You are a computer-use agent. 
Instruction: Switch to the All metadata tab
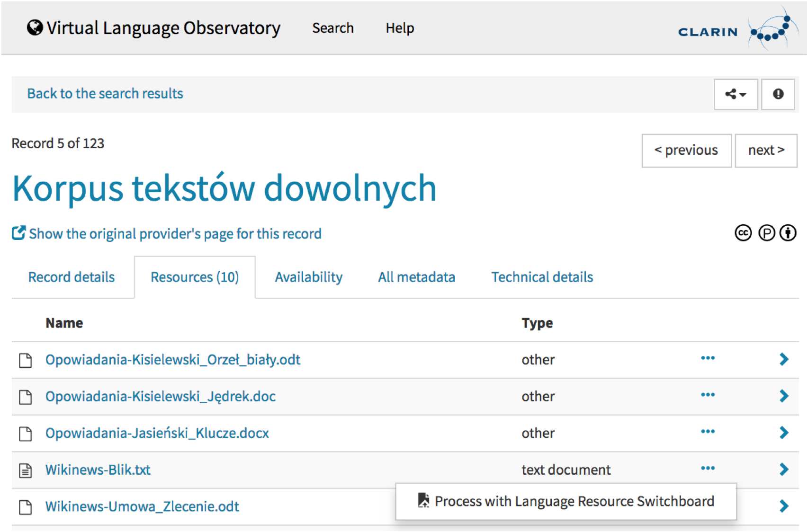point(416,277)
